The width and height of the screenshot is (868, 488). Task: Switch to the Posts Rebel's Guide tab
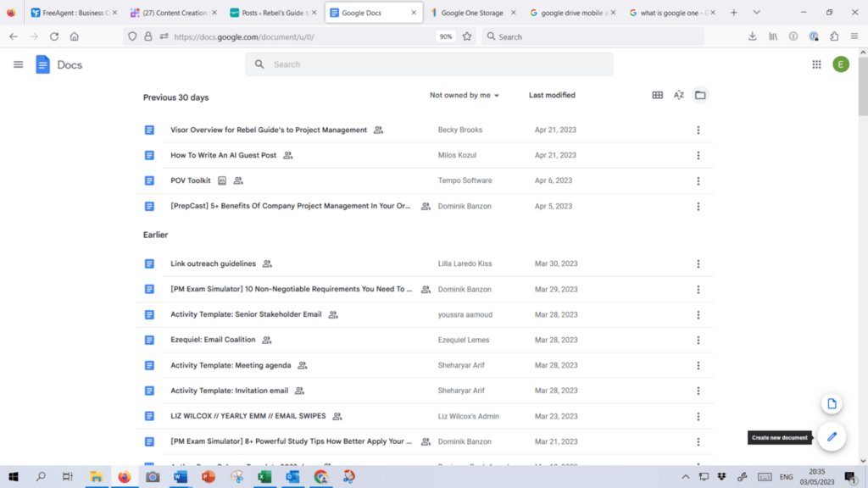pos(273,12)
